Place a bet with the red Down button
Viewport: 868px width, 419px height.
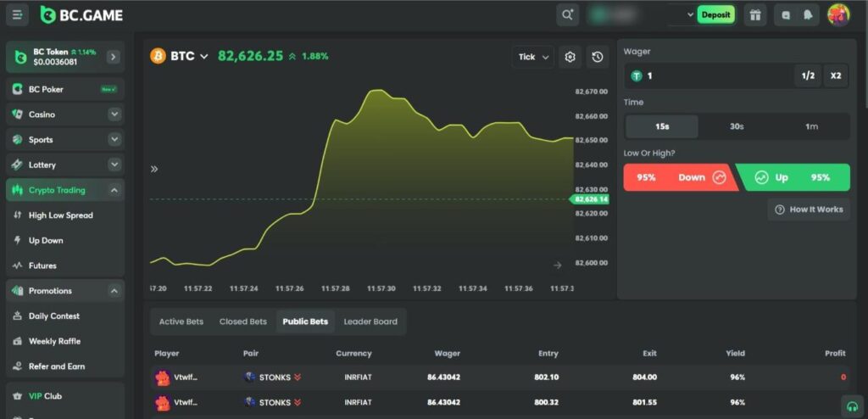tap(678, 177)
